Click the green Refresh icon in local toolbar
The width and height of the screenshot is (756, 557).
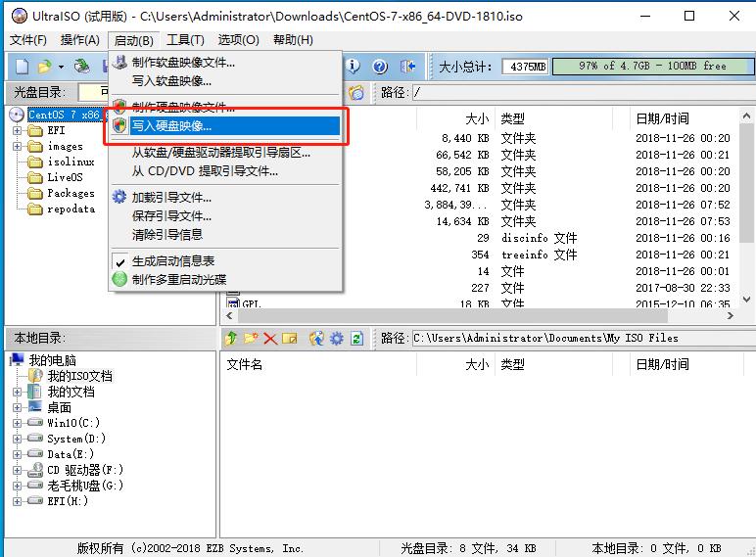[x=356, y=339]
